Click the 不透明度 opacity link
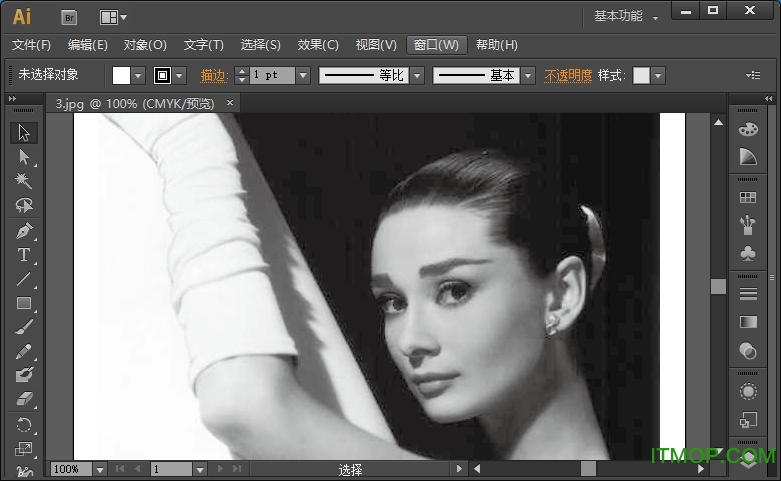Image resolution: width=781 pixels, height=481 pixels. point(568,75)
